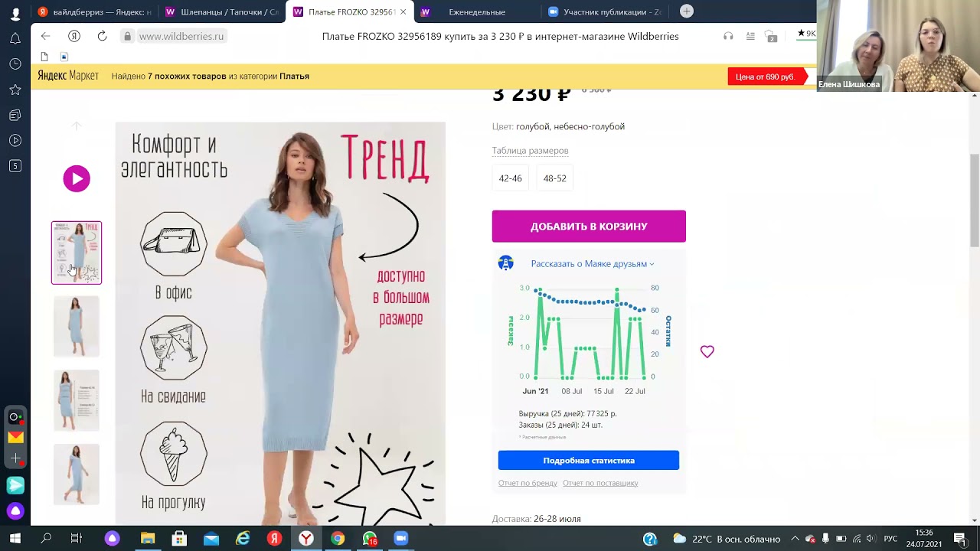The height and width of the screenshot is (551, 980).
Task: Open the collections icon in sidebar
Action: click(x=15, y=115)
